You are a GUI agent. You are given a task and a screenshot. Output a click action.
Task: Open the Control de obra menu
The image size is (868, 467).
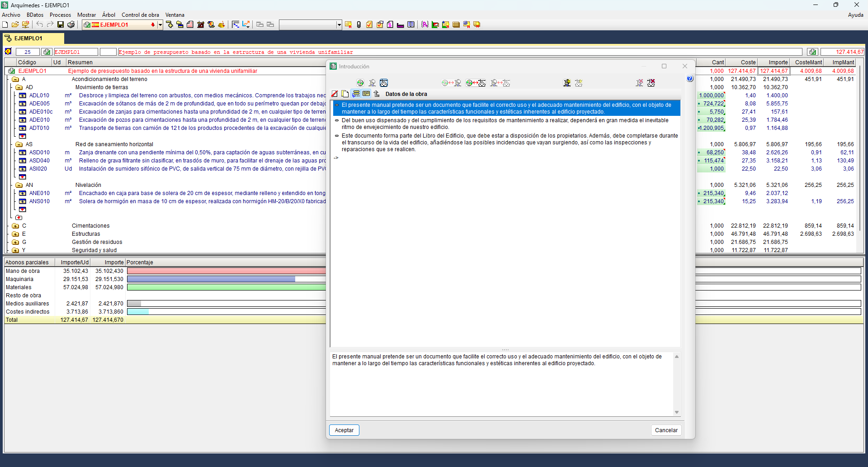(140, 15)
